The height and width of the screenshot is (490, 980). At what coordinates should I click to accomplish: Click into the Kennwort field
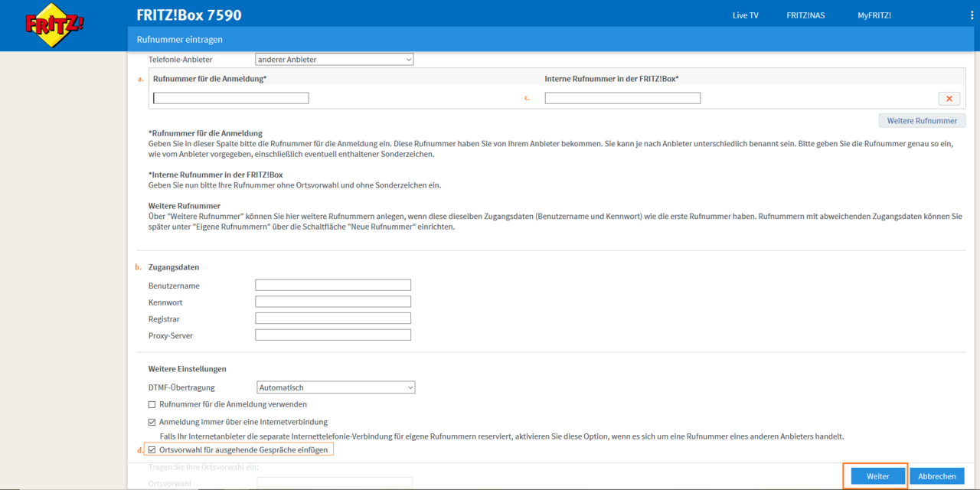[x=333, y=302]
